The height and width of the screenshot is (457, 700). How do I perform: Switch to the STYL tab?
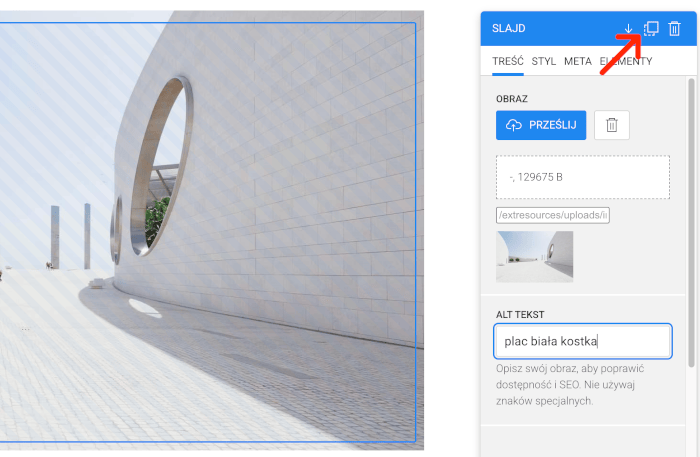[x=544, y=61]
